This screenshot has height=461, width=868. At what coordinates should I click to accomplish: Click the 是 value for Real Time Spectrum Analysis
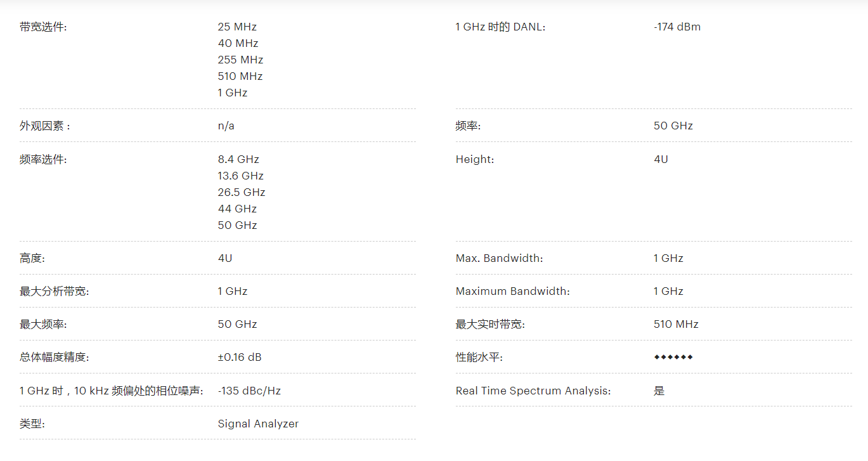point(659,391)
